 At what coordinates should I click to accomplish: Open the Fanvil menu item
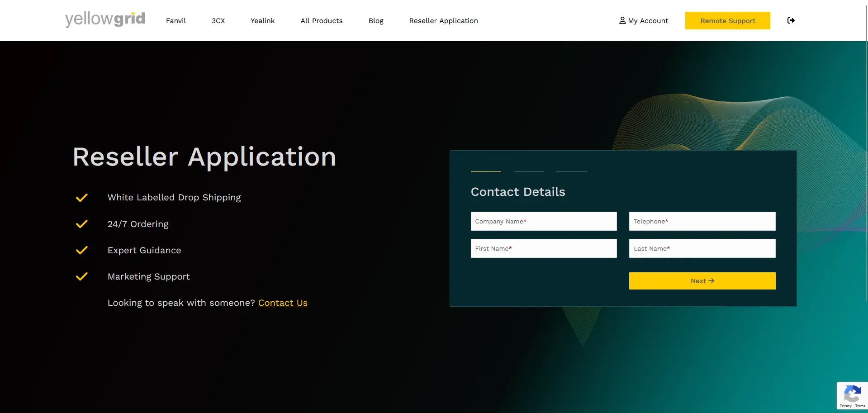coord(176,21)
